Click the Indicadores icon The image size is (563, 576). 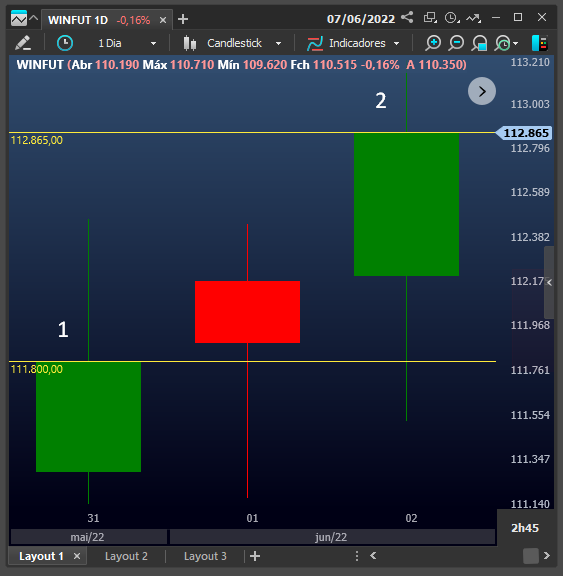click(315, 43)
